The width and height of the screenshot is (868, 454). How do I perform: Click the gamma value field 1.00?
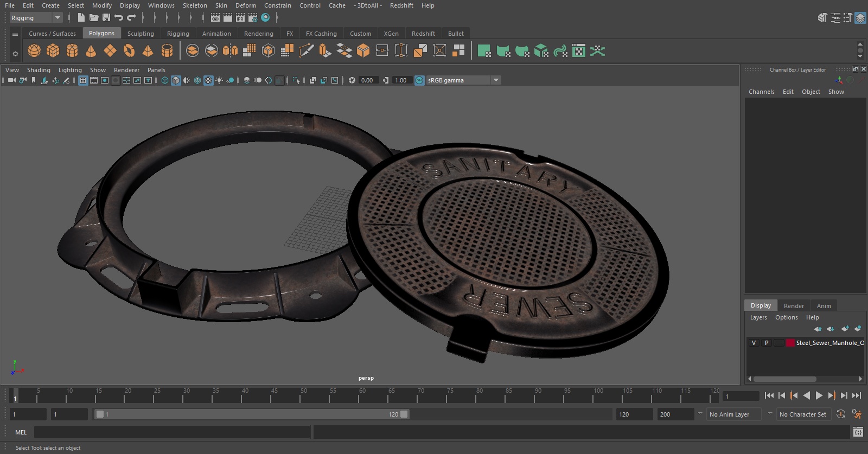click(402, 80)
